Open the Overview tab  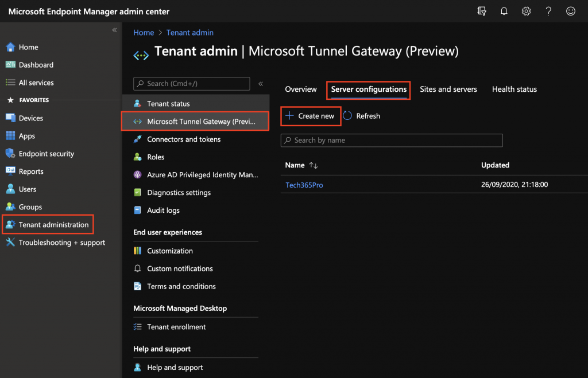coord(301,89)
